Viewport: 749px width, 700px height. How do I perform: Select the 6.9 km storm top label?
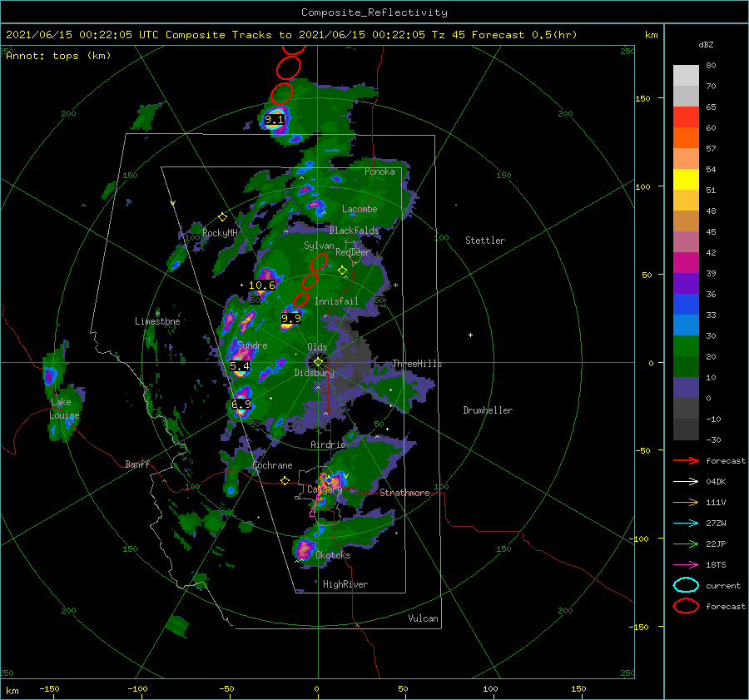241,405
